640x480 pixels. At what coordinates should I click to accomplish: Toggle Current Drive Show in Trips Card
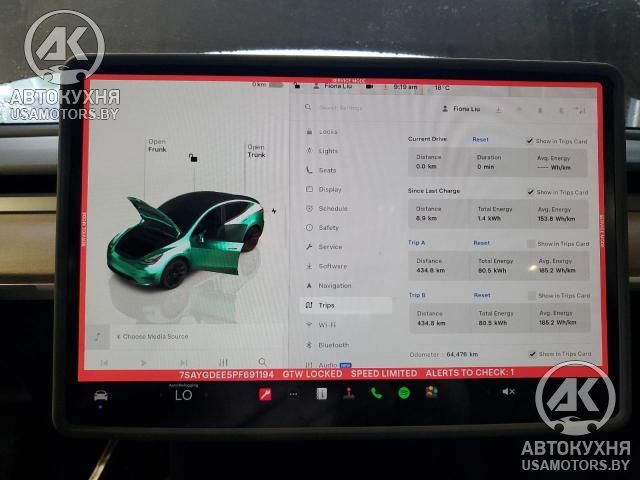pos(529,141)
